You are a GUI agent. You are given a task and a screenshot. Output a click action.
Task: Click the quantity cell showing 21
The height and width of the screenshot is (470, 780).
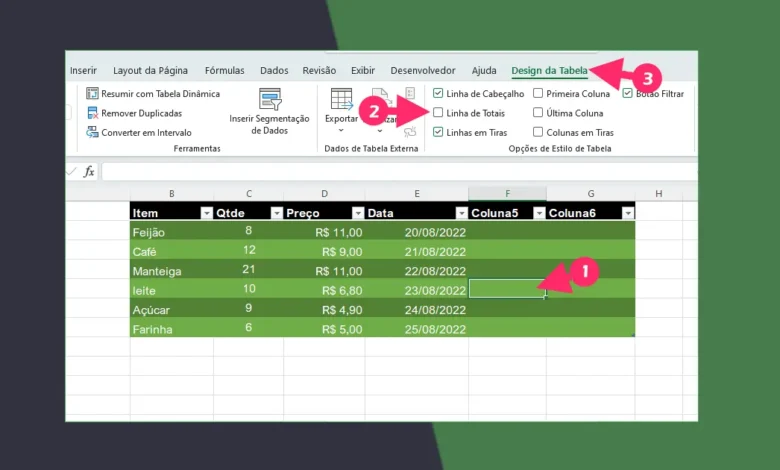coord(249,271)
